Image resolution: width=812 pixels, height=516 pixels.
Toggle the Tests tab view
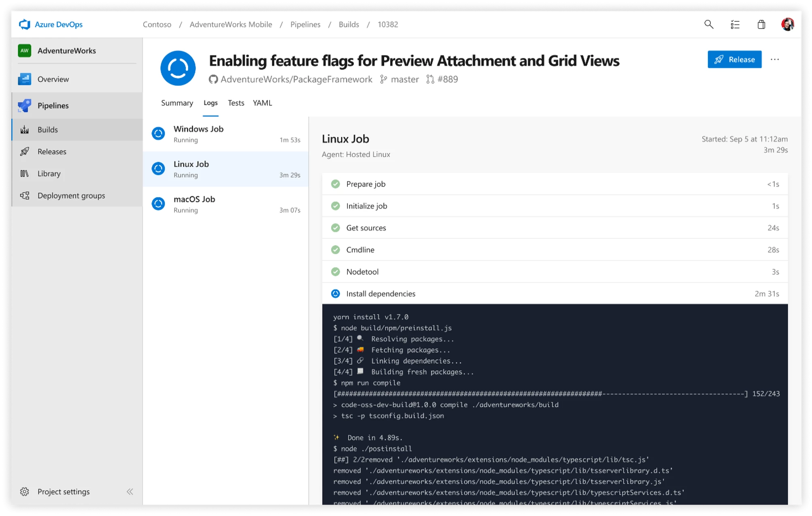[237, 103]
